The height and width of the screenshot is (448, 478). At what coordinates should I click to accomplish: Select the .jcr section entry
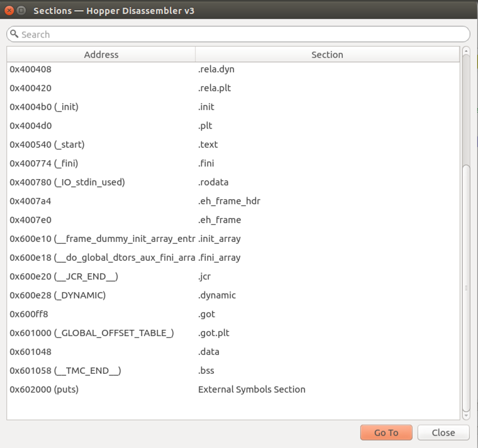(x=204, y=276)
